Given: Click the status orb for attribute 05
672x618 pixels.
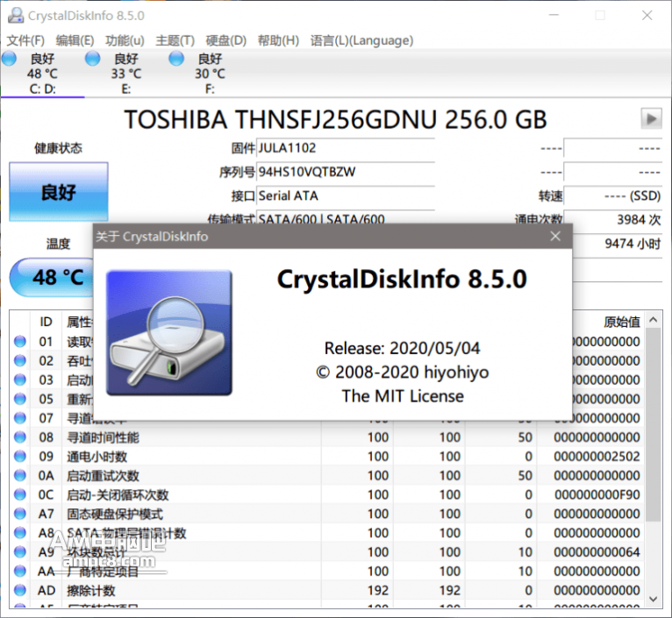Looking at the screenshot, I should pos(20,399).
